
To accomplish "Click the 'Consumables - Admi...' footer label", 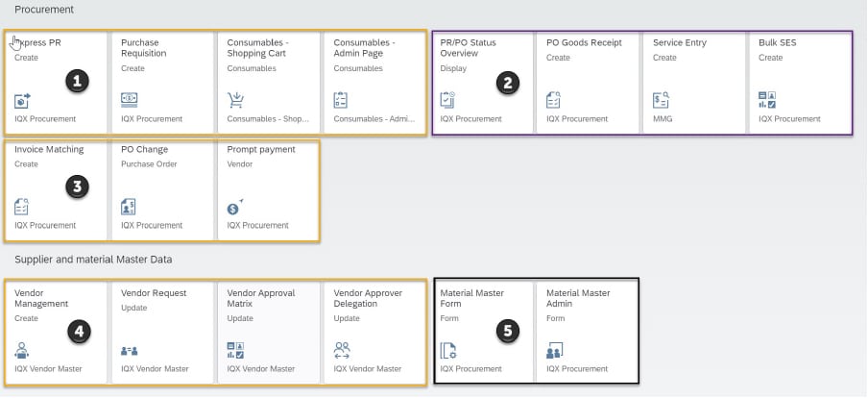I will point(374,118).
